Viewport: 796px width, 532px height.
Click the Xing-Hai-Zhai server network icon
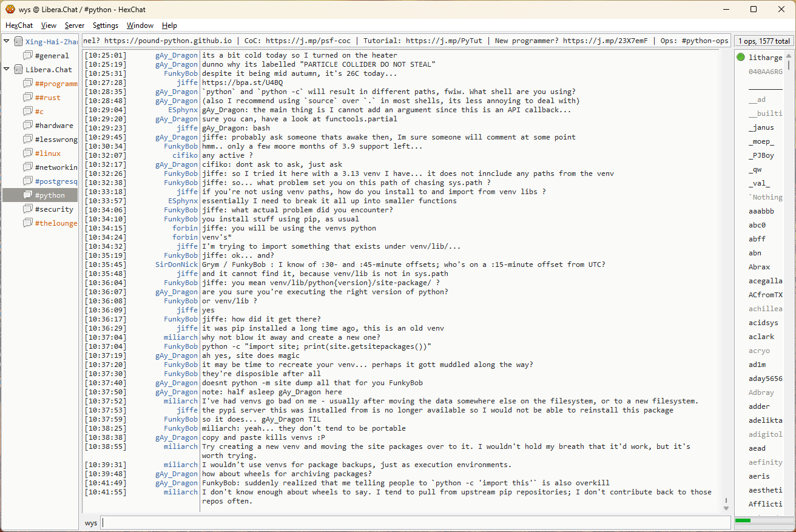point(18,42)
